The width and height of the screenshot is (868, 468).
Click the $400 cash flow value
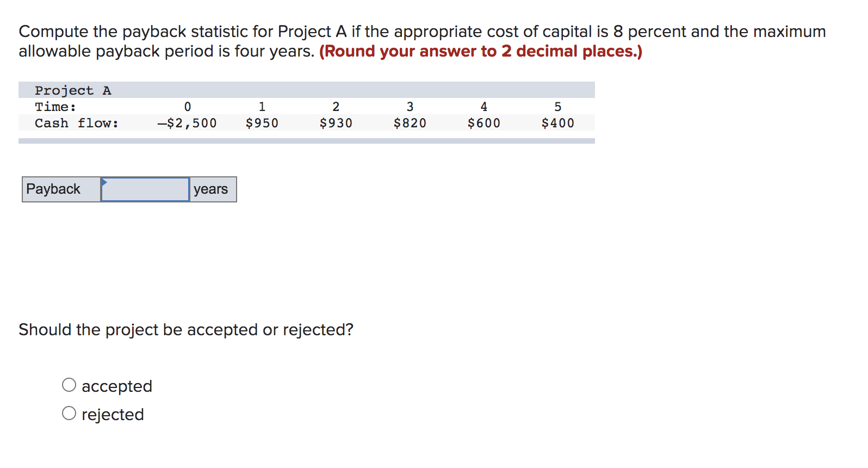[557, 123]
